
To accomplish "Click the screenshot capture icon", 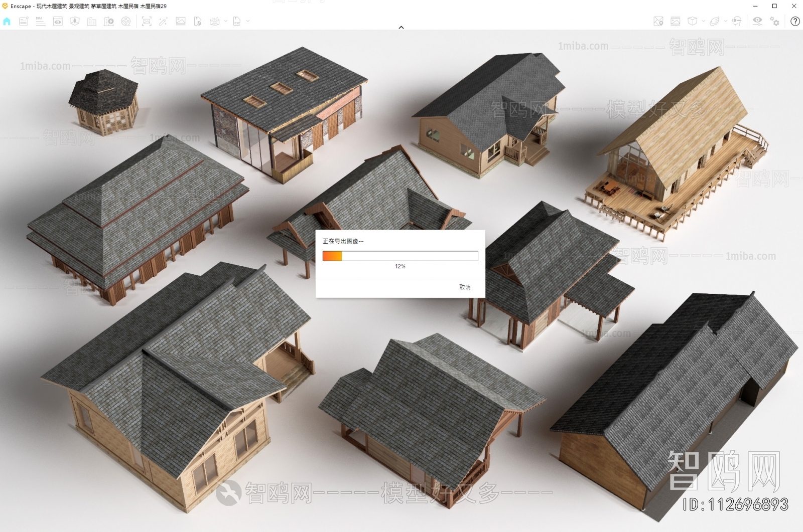I will tap(147, 21).
